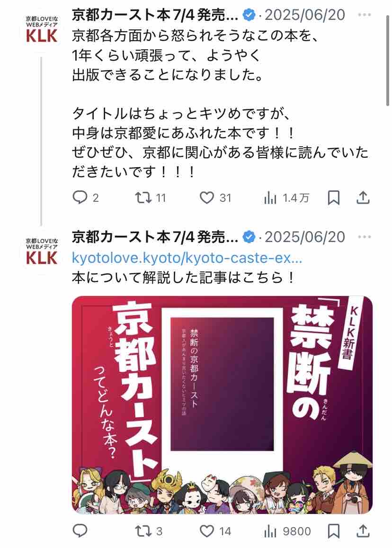Open more options for first tweet
Image resolution: width=392 pixels, height=548 pixels.
[365, 15]
